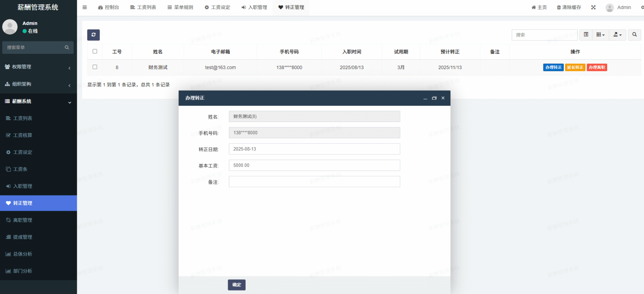The image size is (644, 294).
Task: Click search icon in sidebar menu search
Action: 67,48
